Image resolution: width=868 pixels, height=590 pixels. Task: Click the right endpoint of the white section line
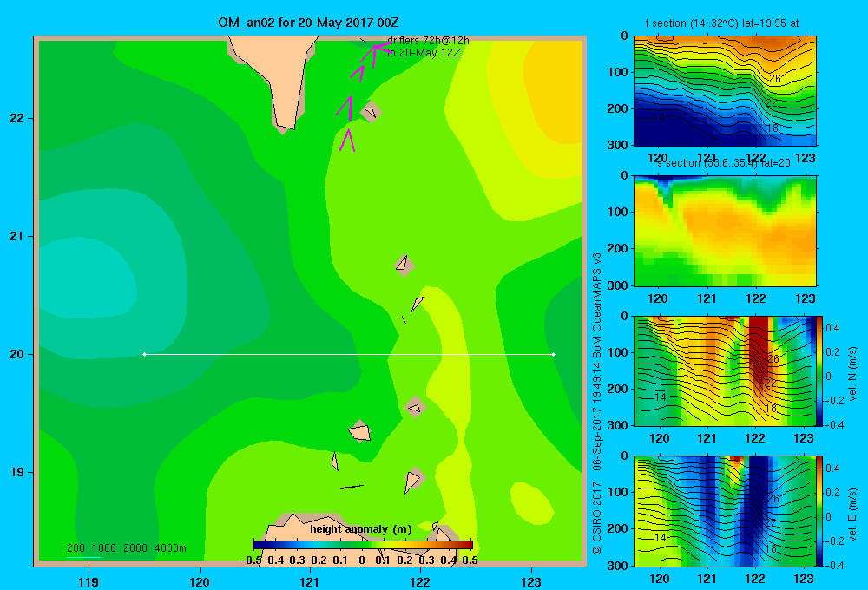pyautogui.click(x=554, y=354)
